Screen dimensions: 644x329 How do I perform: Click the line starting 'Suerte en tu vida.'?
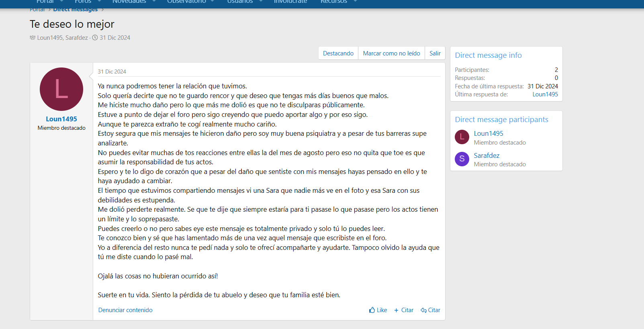pyautogui.click(x=219, y=295)
